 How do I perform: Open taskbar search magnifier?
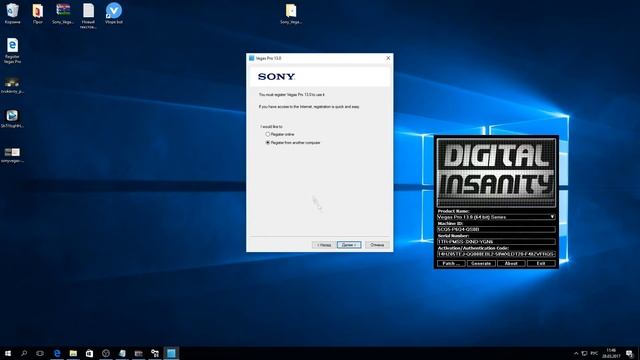point(24,353)
